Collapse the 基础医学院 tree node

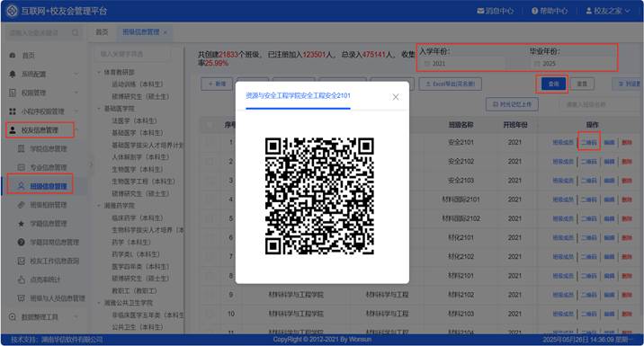tap(99, 109)
